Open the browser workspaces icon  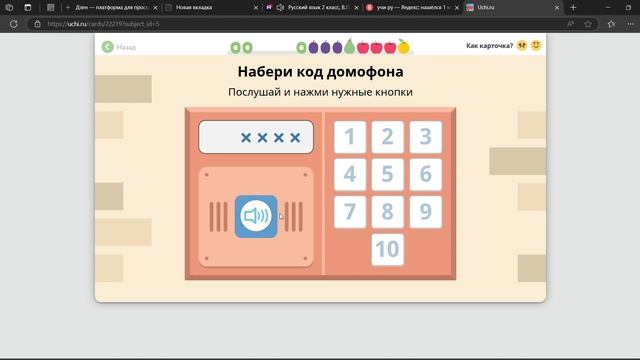click(9, 7)
